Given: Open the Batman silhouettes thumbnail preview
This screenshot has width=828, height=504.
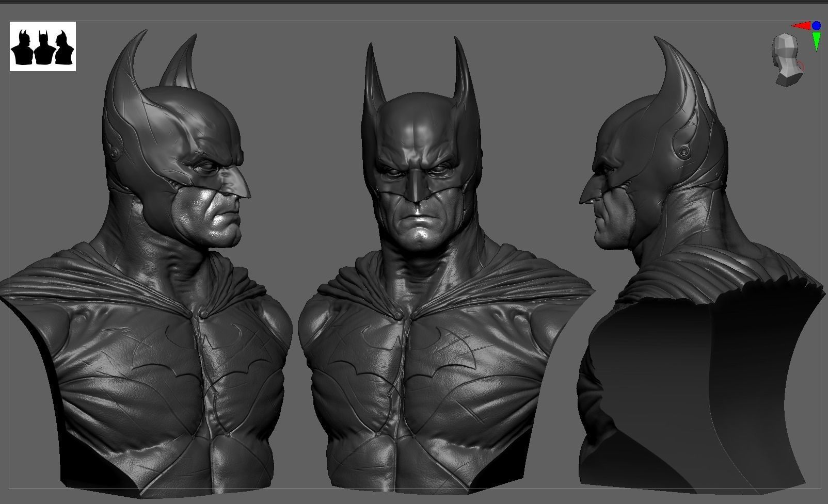Looking at the screenshot, I should click(x=43, y=46).
